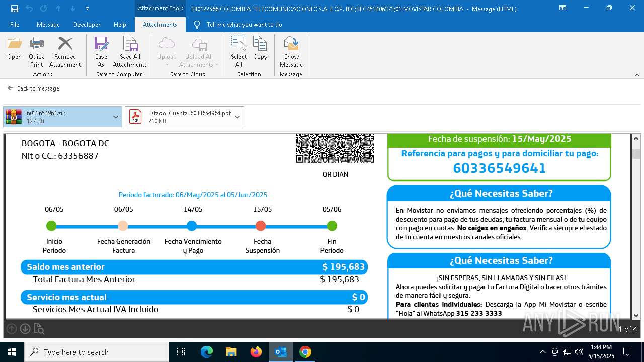Expand the Estado_Cuenta PDF attachment dropdown arrow
The image size is (644, 362).
(238, 117)
